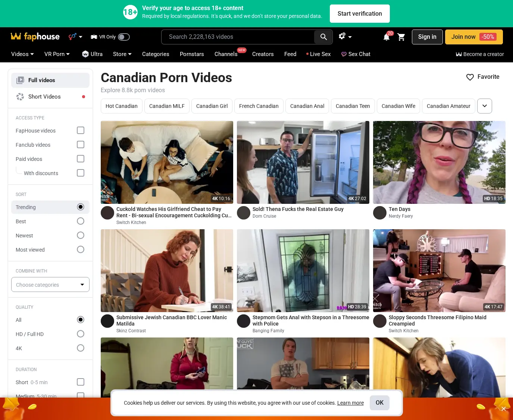Open the Choose categories combo box
The width and height of the screenshot is (513, 420).
coord(50,284)
